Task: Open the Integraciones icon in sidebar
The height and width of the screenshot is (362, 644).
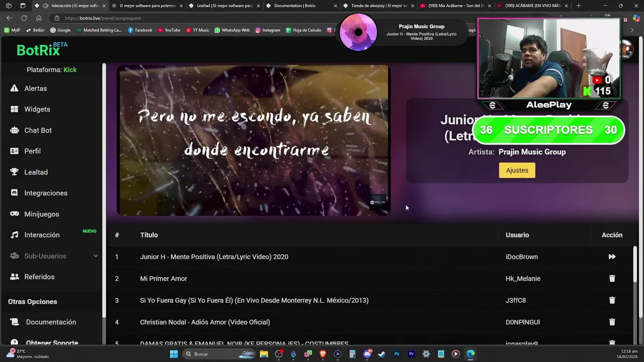Action: click(15, 193)
